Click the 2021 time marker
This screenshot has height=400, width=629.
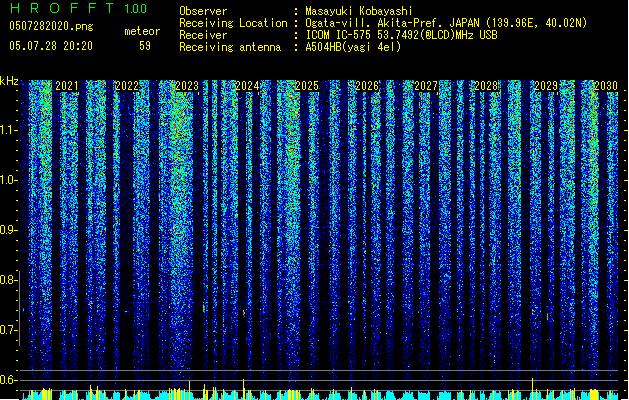tap(67, 86)
